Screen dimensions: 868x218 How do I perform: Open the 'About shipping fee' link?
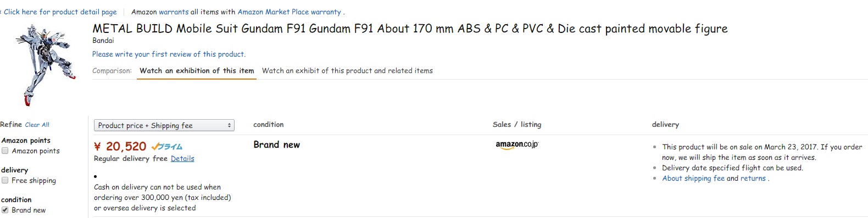pos(693,178)
